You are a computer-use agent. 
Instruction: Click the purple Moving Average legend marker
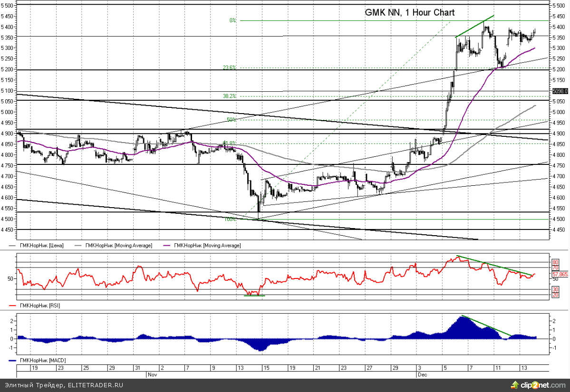[x=168, y=246]
